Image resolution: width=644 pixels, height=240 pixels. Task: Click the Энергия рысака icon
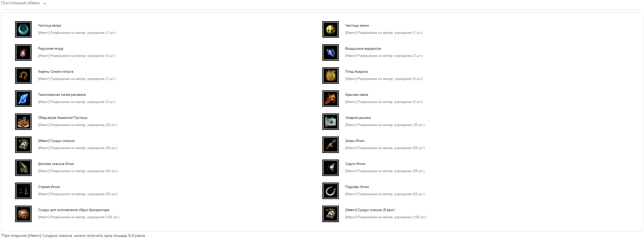tap(331, 122)
